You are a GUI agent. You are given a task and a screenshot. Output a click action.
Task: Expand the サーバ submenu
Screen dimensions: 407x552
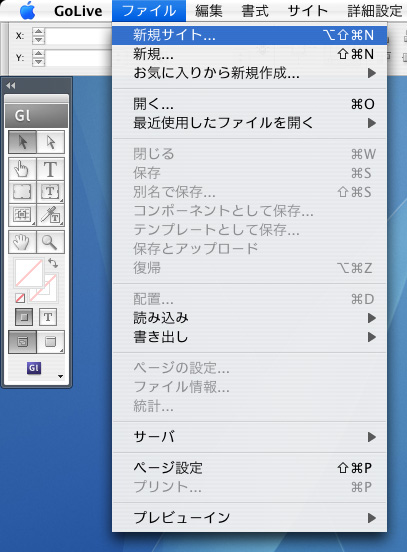click(x=249, y=437)
